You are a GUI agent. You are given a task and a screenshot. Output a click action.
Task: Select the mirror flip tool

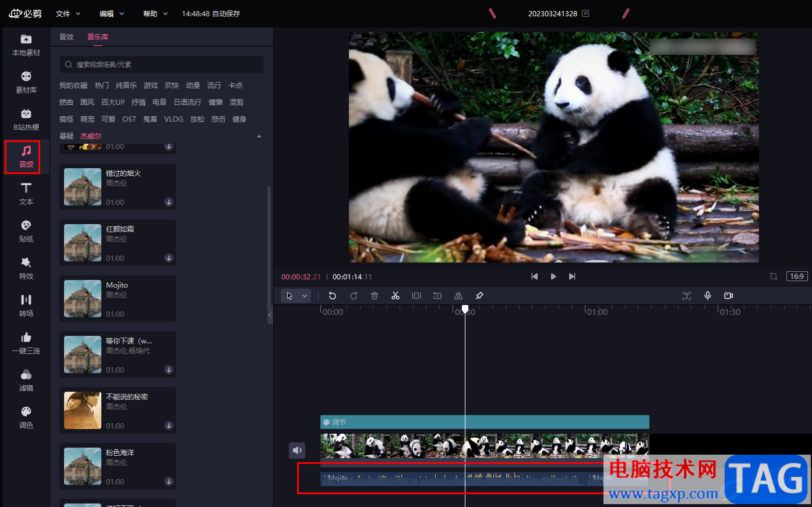(458, 296)
